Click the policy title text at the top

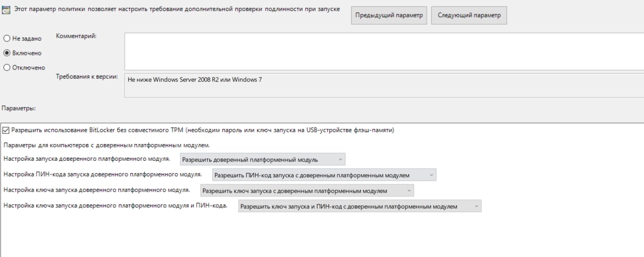(x=176, y=10)
